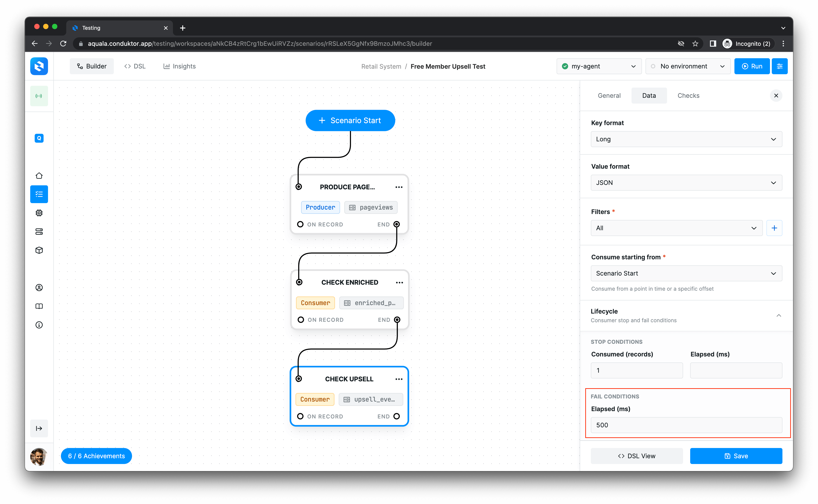Open settings sliders icon next to Run
This screenshot has height=504, width=818.
pyautogui.click(x=779, y=66)
